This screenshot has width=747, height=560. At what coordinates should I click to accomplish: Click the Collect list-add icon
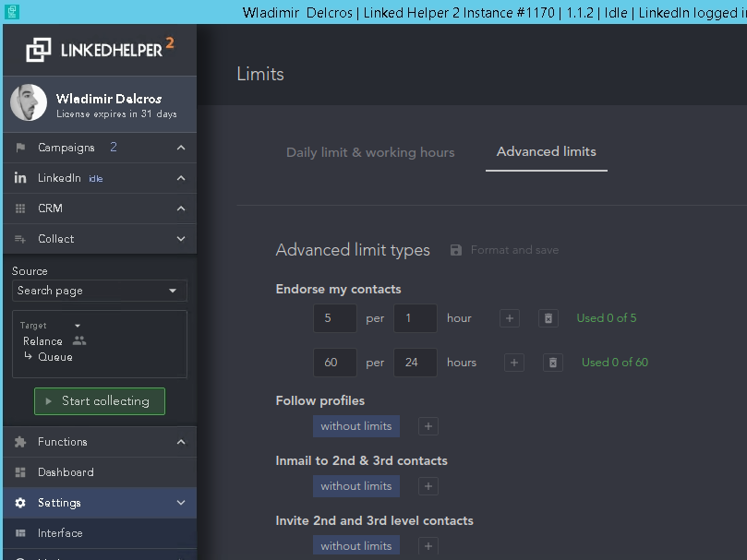pyautogui.click(x=20, y=239)
